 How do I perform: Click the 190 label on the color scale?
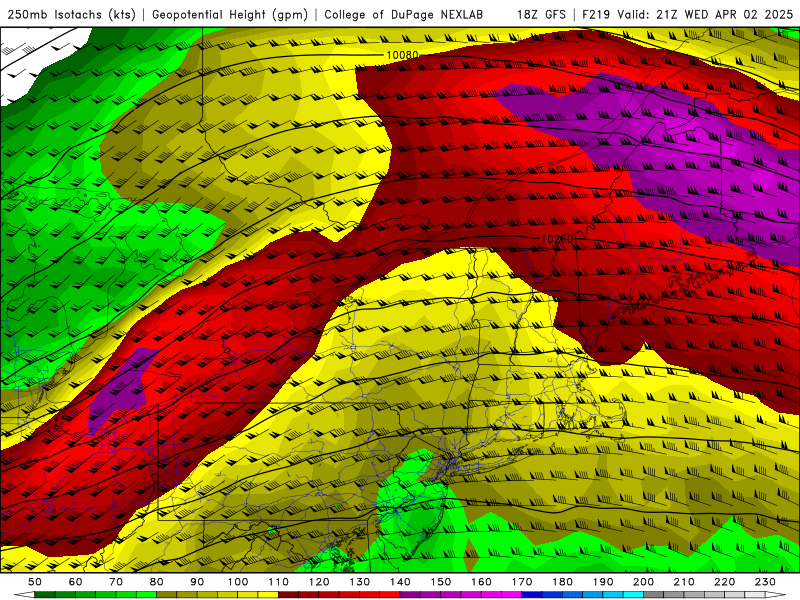click(603, 582)
